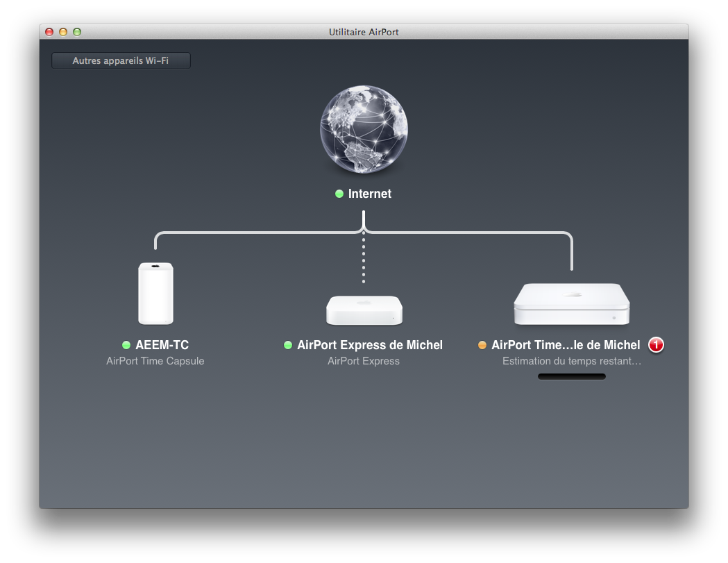The image size is (728, 563).
Task: Click the Internet label
Action: 370,194
